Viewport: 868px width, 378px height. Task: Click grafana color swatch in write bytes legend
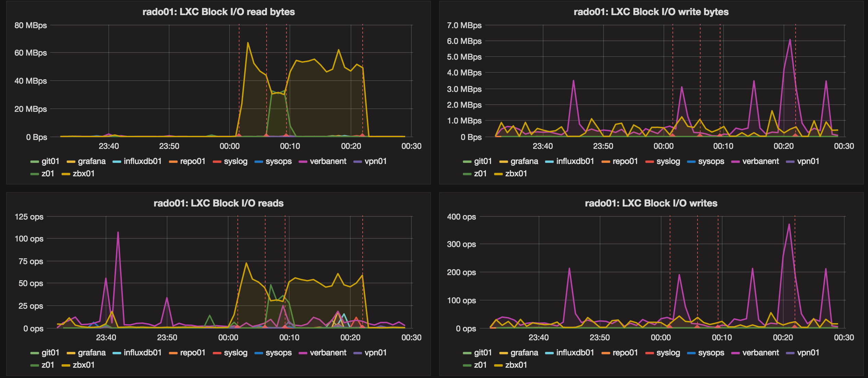[x=503, y=162]
